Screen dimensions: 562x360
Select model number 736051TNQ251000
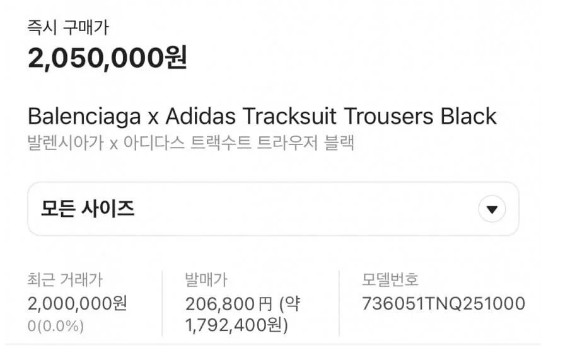point(443,303)
